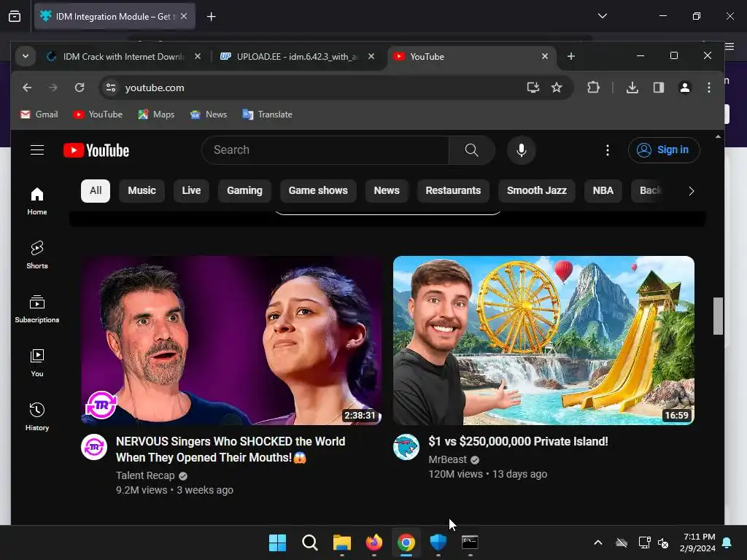This screenshot has height=560, width=747.
Task: Toggle Chrome side panel
Action: pos(659,87)
